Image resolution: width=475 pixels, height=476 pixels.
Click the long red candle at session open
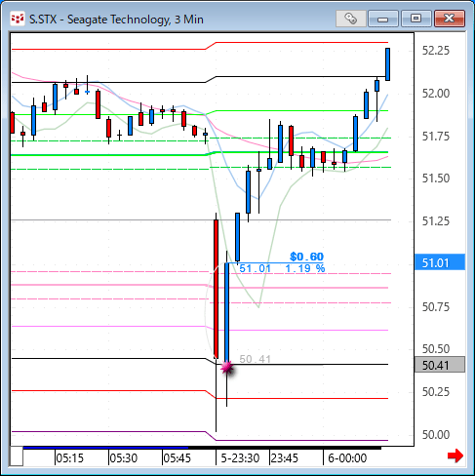216,290
